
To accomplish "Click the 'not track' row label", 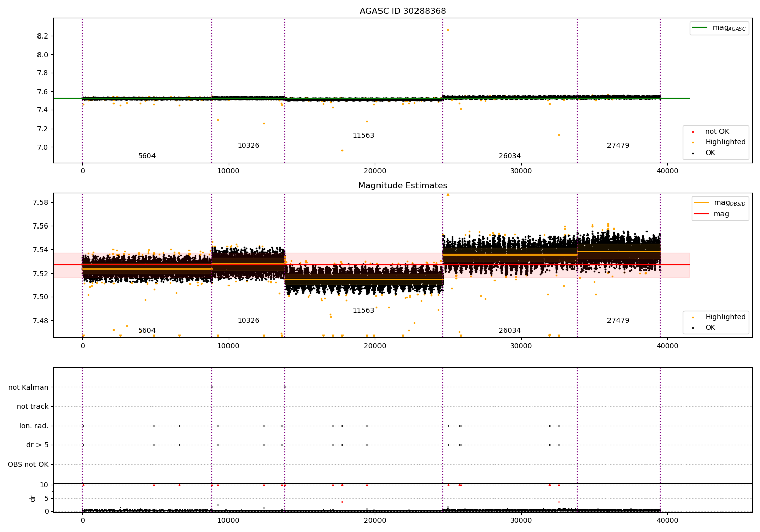I will (x=32, y=407).
